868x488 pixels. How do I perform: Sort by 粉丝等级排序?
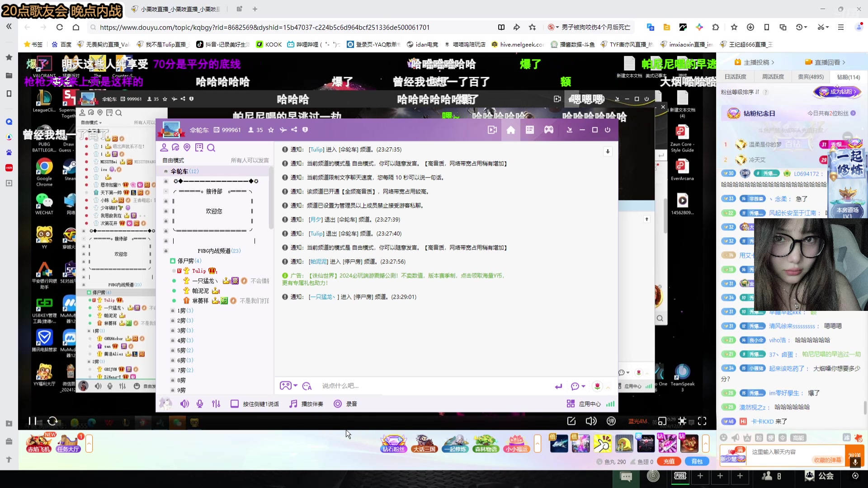pos(740,92)
